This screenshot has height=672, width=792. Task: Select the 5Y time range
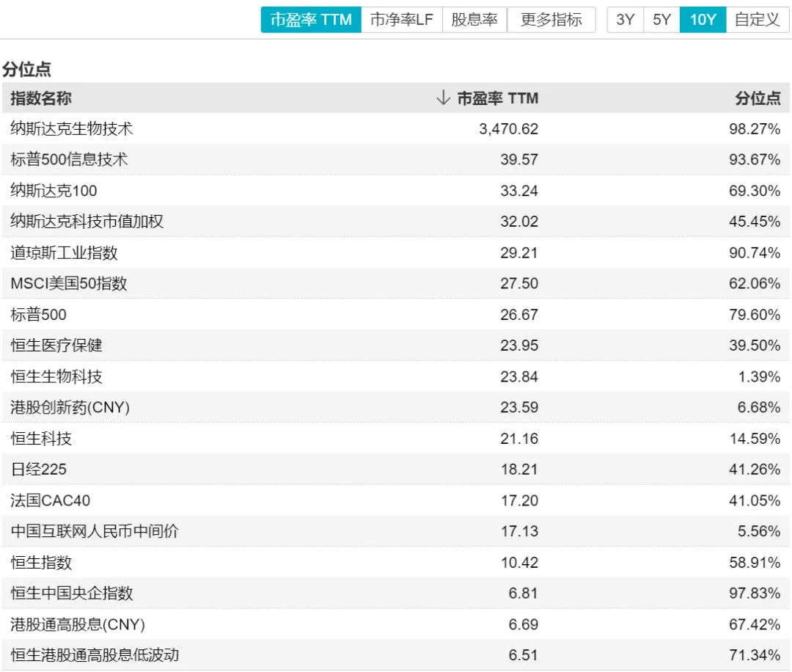(x=661, y=20)
